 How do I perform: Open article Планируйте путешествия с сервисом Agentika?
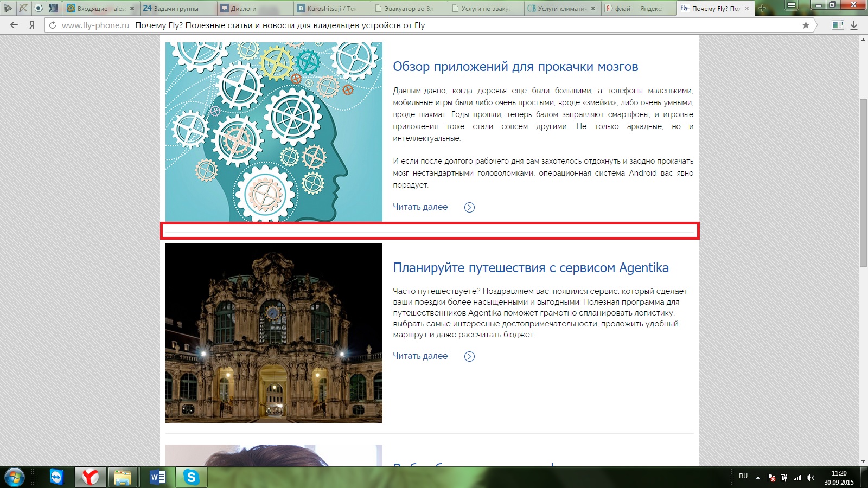pyautogui.click(x=531, y=268)
